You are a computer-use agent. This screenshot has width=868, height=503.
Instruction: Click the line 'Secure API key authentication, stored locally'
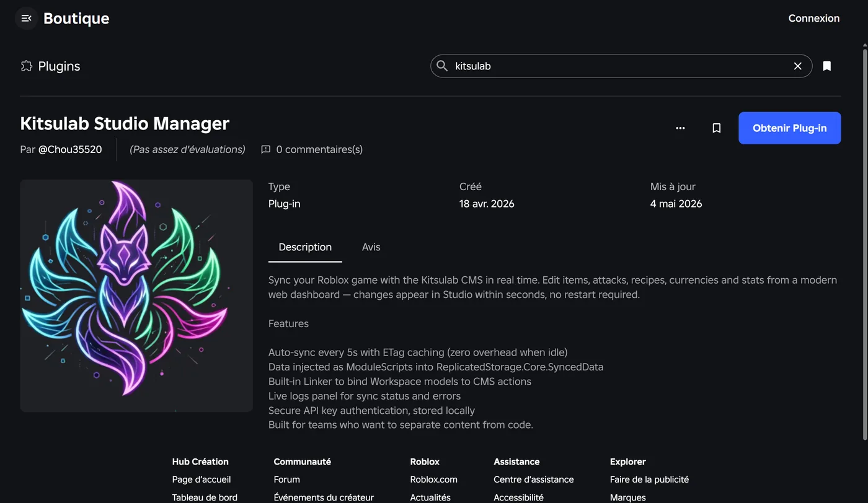coord(371,410)
